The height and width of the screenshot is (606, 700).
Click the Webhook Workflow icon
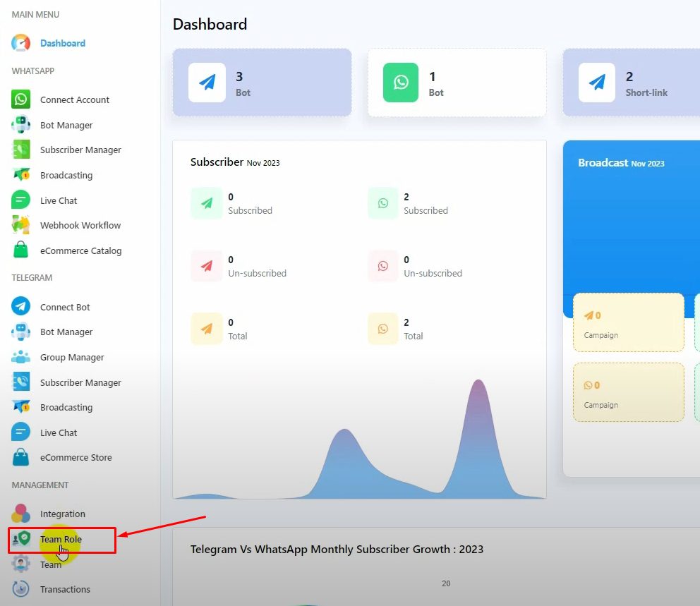pos(21,225)
